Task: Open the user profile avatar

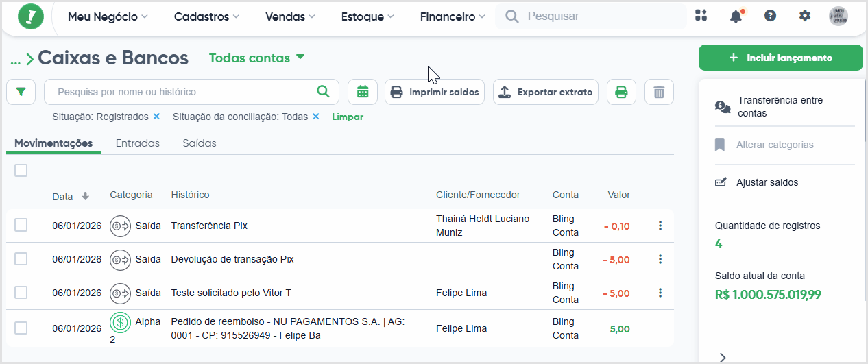Action: point(839,16)
